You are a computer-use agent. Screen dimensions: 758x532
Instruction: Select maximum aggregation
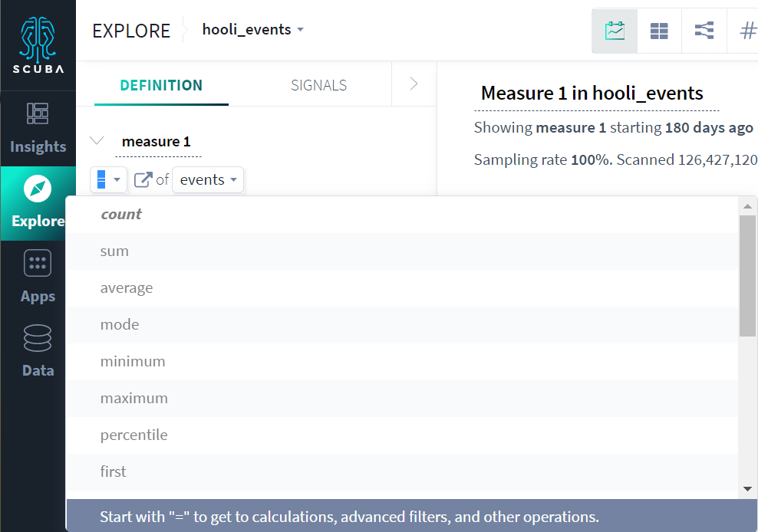[x=402, y=398]
